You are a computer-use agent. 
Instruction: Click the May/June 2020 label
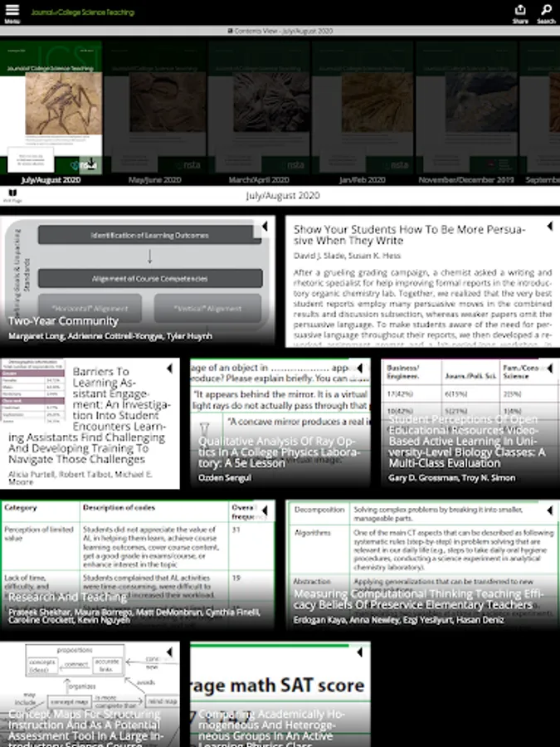point(155,180)
